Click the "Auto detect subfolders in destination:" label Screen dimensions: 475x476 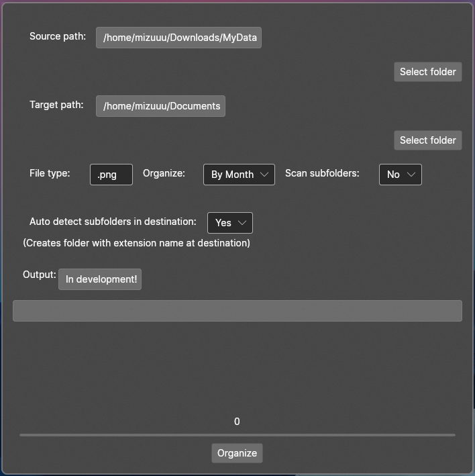pyautogui.click(x=113, y=222)
